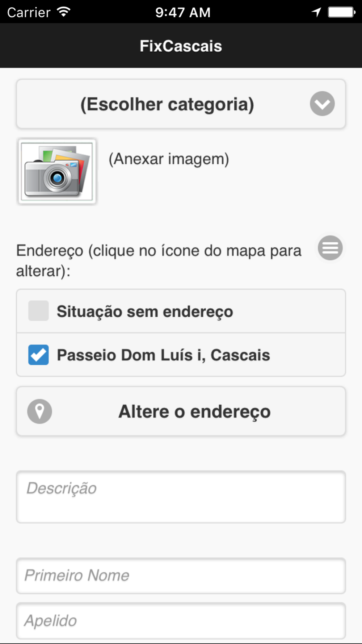Tap the '(Anexar imagem)' text link
Image resolution: width=362 pixels, height=644 pixels.
tap(169, 159)
